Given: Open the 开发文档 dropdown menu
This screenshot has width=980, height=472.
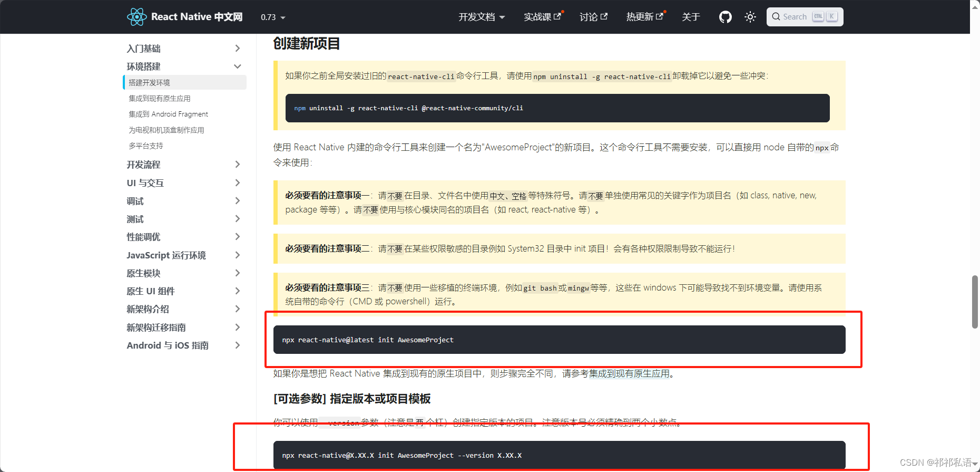Looking at the screenshot, I should pos(482,17).
